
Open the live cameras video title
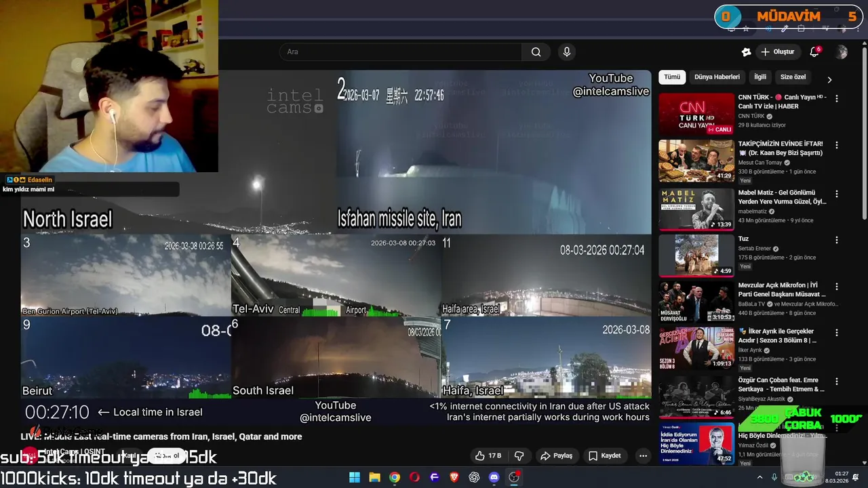(x=161, y=436)
